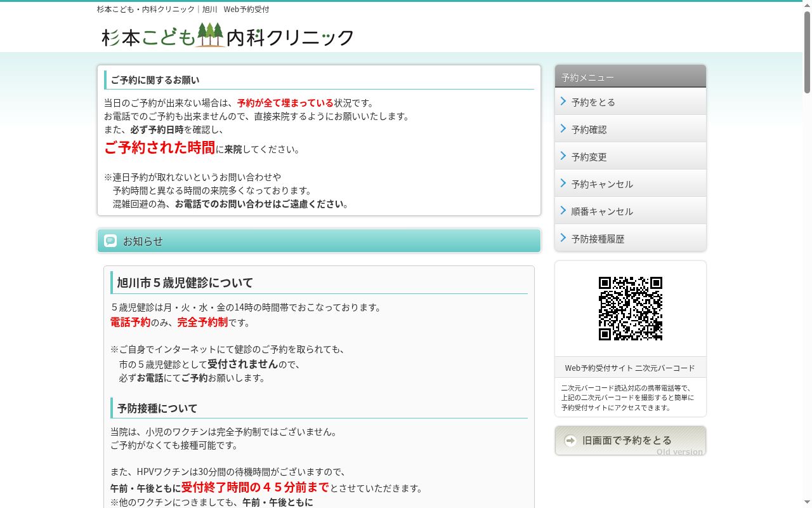Click the chevron icon next to 予約をとる
The height and width of the screenshot is (508, 812).
563,101
